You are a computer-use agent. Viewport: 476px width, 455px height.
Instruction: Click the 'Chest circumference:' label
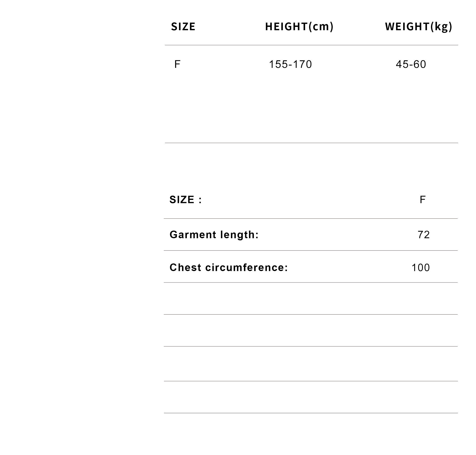(228, 267)
